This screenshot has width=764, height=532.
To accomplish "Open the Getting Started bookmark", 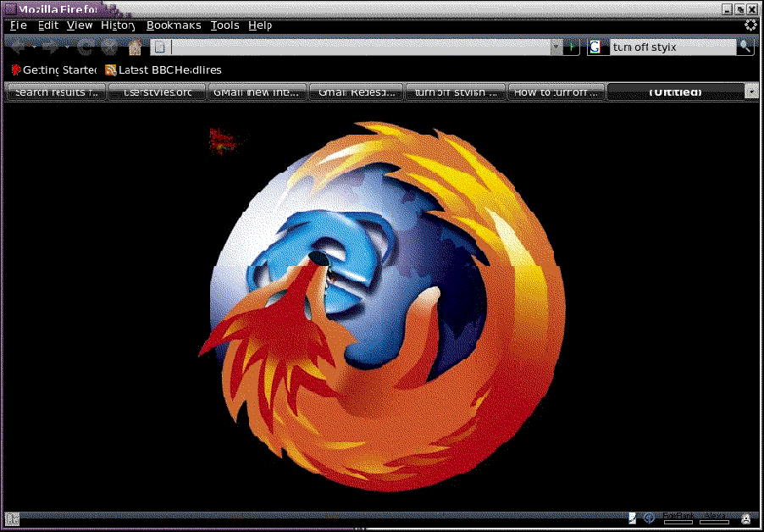I will click(54, 70).
